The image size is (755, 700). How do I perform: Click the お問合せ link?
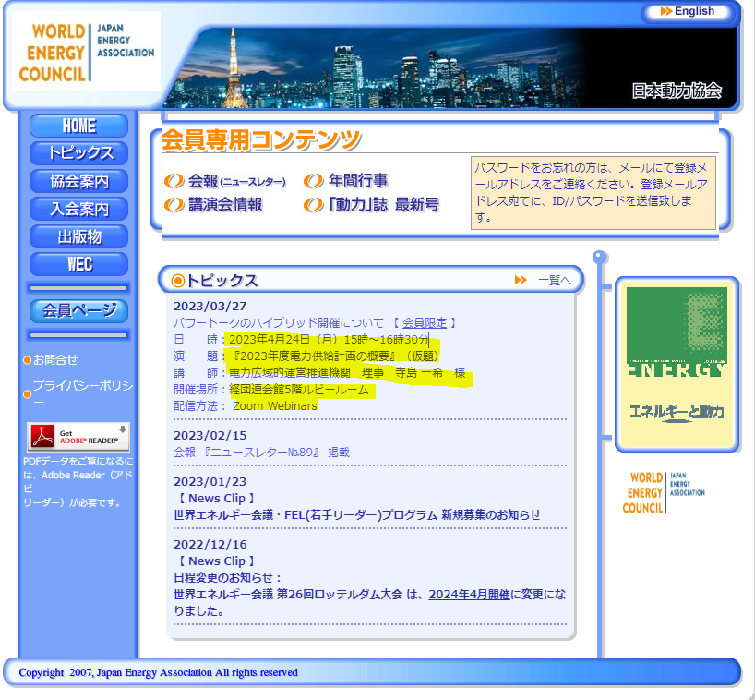pos(54,360)
